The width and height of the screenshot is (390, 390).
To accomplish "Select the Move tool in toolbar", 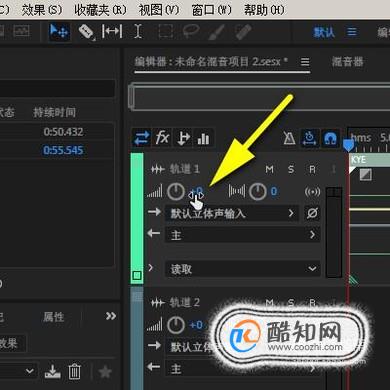I will tap(59, 32).
